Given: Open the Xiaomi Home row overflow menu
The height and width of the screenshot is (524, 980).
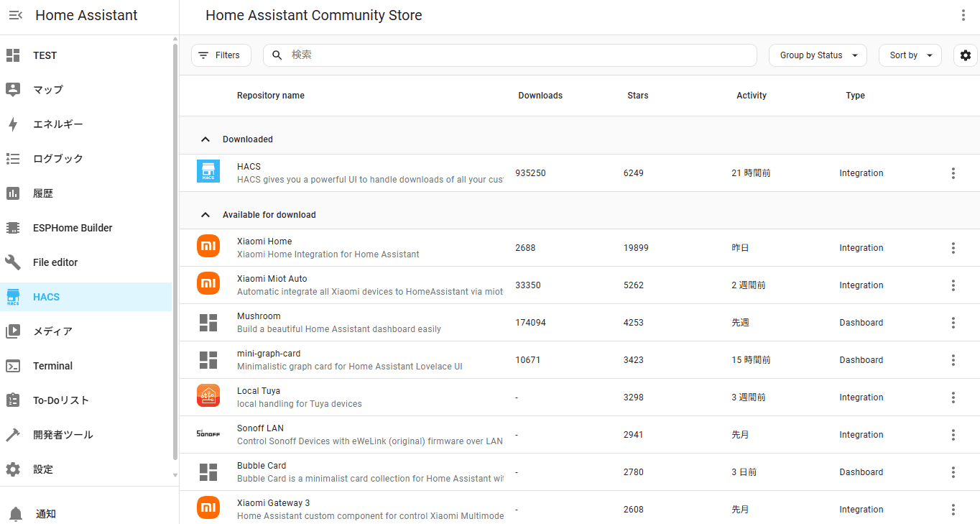Looking at the screenshot, I should tap(953, 248).
